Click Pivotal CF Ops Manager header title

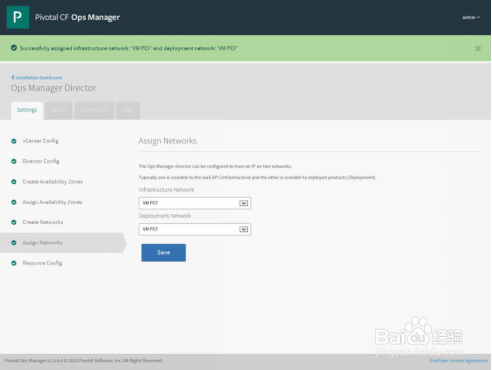(x=77, y=17)
